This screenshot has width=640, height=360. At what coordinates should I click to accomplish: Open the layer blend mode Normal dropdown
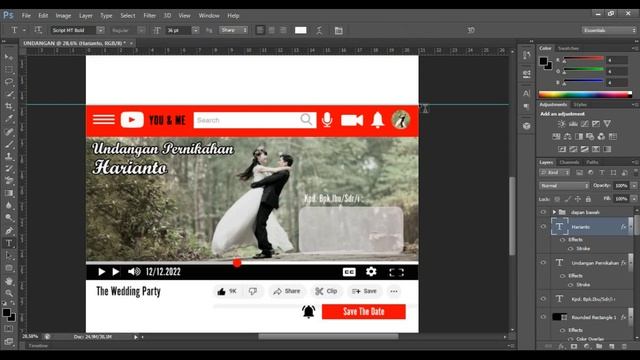tap(564, 186)
